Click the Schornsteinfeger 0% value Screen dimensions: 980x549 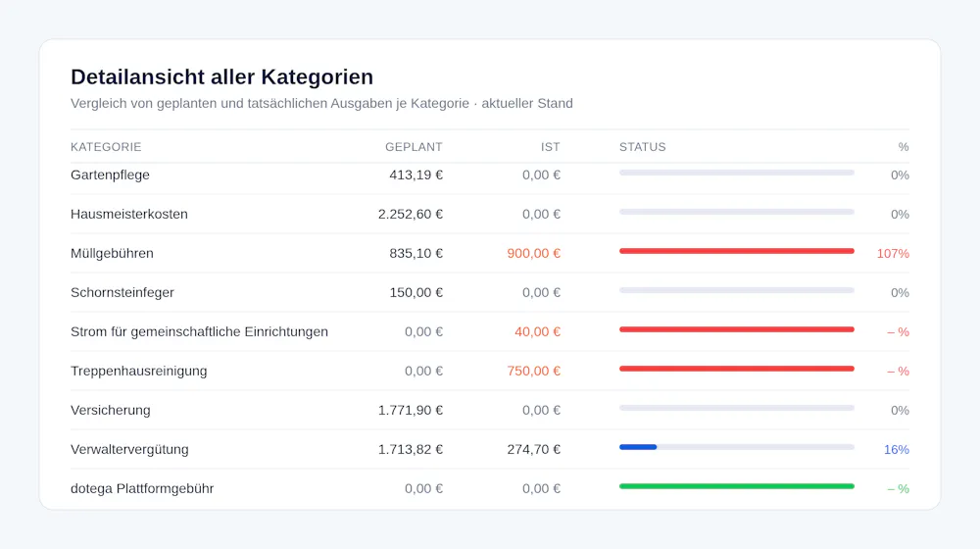(x=900, y=292)
